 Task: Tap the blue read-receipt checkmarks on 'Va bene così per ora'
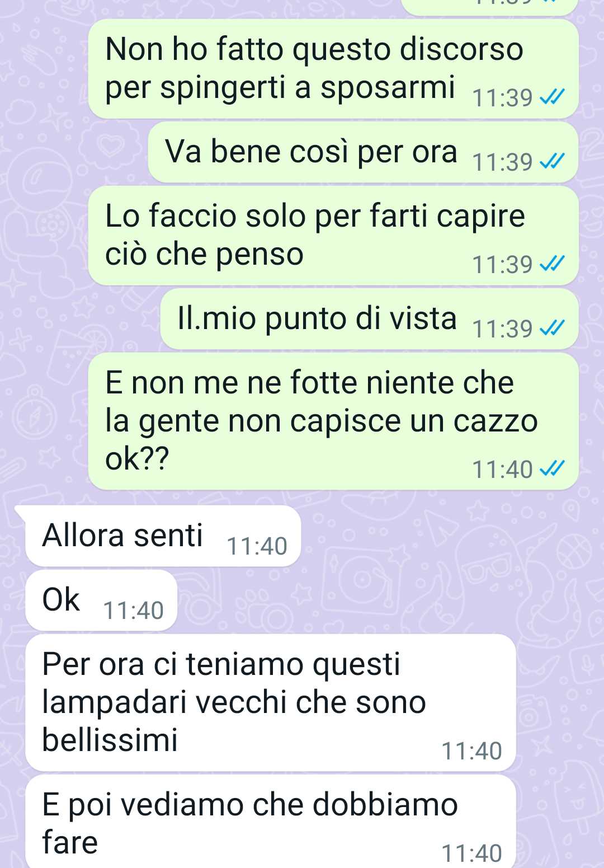[x=552, y=162]
